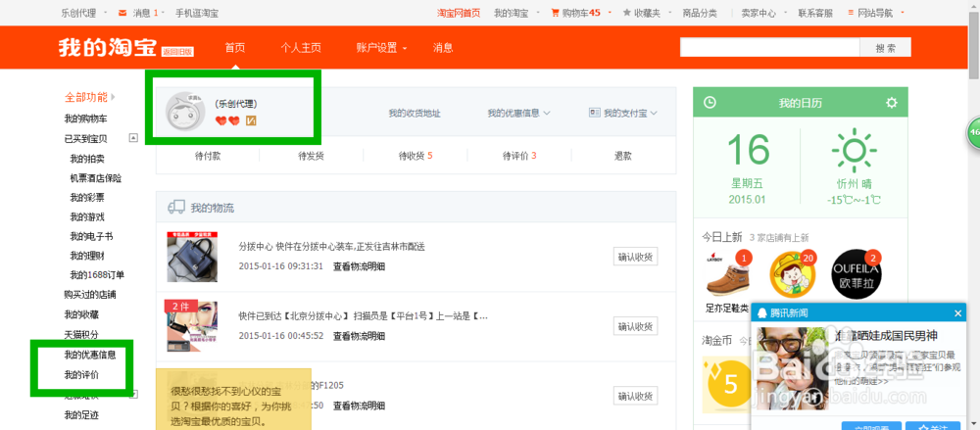Image resolution: width=980 pixels, height=430 pixels.
Task: Click the gold V membership badge
Action: (x=253, y=120)
